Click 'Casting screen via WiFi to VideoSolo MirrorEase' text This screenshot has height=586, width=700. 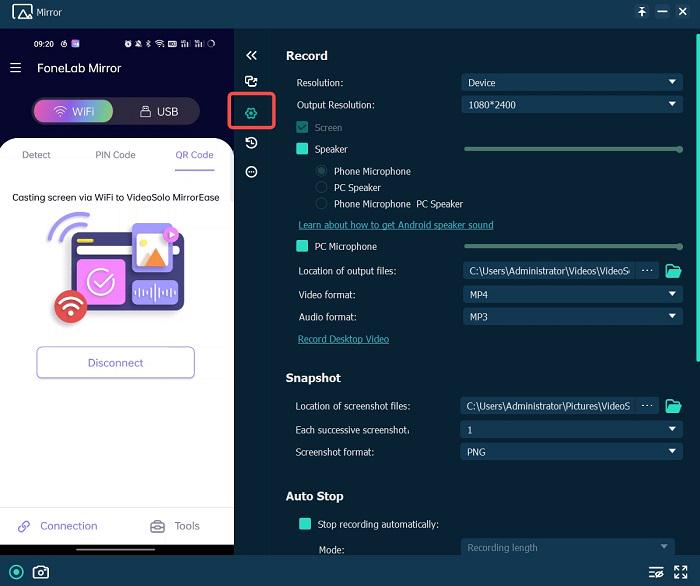(116, 197)
